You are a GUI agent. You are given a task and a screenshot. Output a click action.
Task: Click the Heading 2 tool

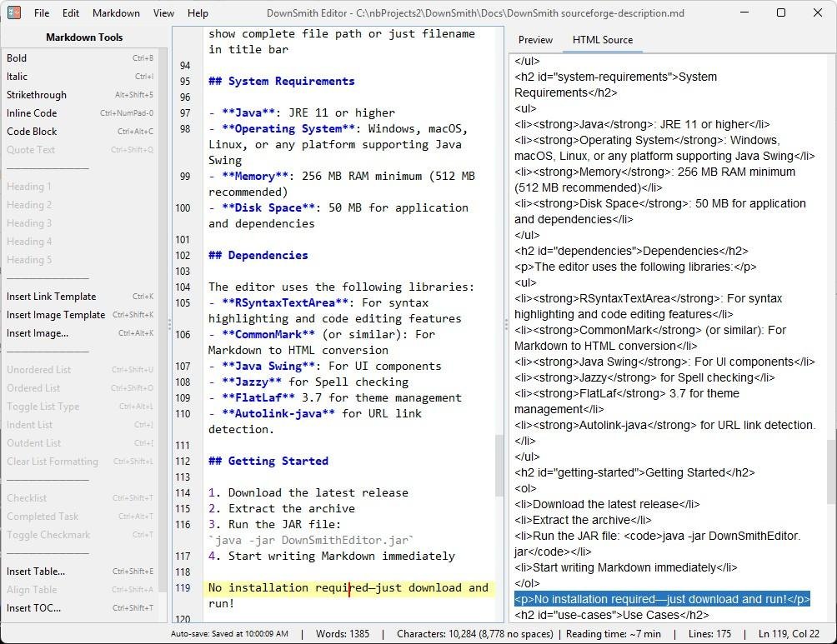pyautogui.click(x=80, y=204)
